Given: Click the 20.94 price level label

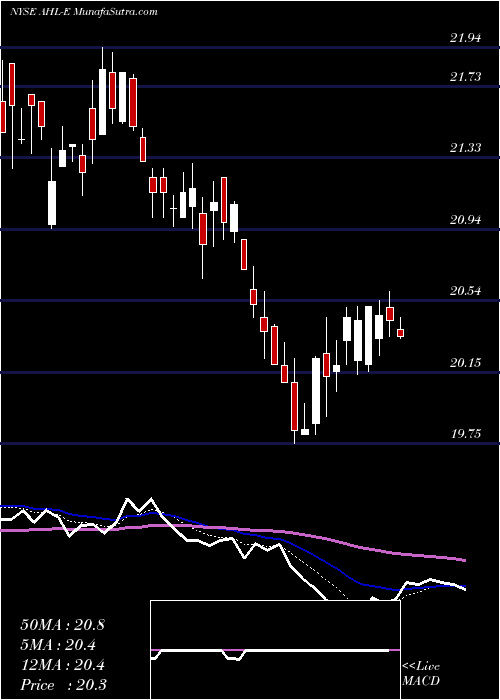Looking at the screenshot, I should (x=466, y=220).
